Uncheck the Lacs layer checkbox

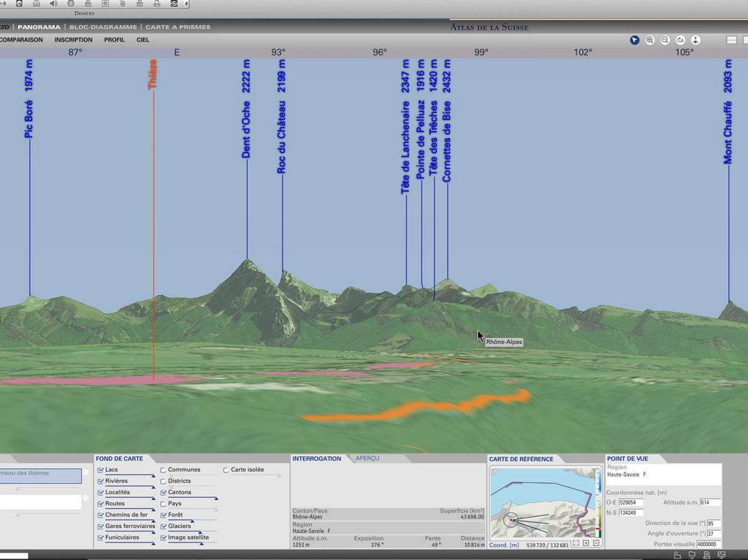point(101,470)
